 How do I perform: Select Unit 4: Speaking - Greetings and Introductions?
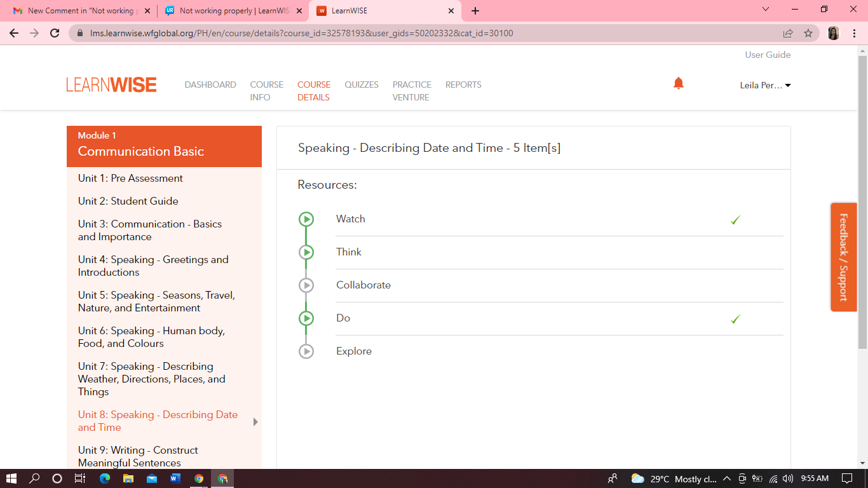pyautogui.click(x=153, y=266)
